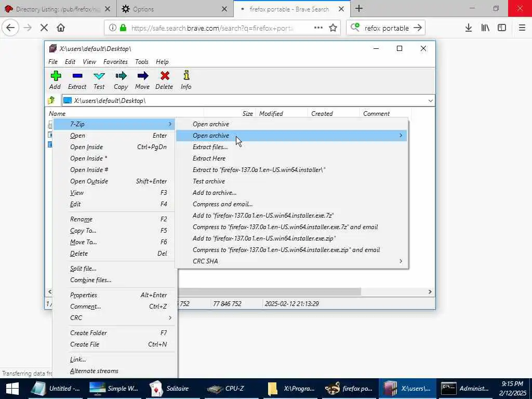Open Properties from context menu

coord(114,295)
